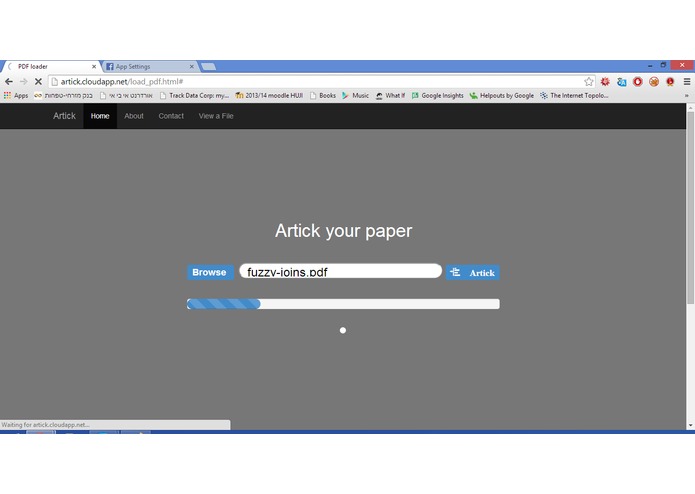Go back with browser back arrow
This screenshot has width=695, height=494.
coord(9,82)
